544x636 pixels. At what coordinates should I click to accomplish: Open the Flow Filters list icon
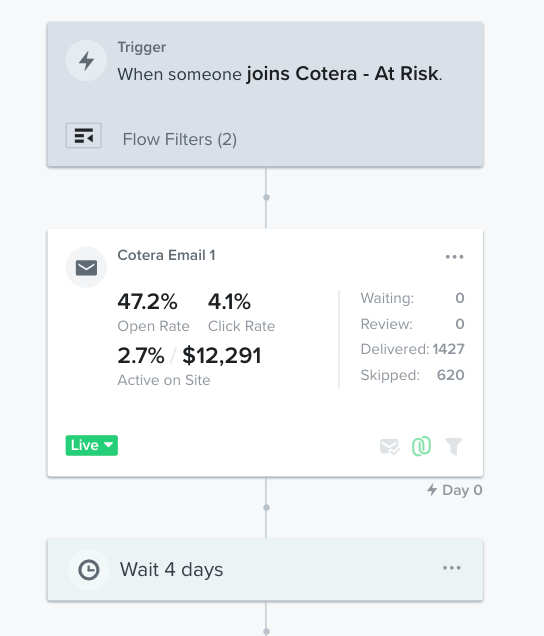click(x=84, y=135)
